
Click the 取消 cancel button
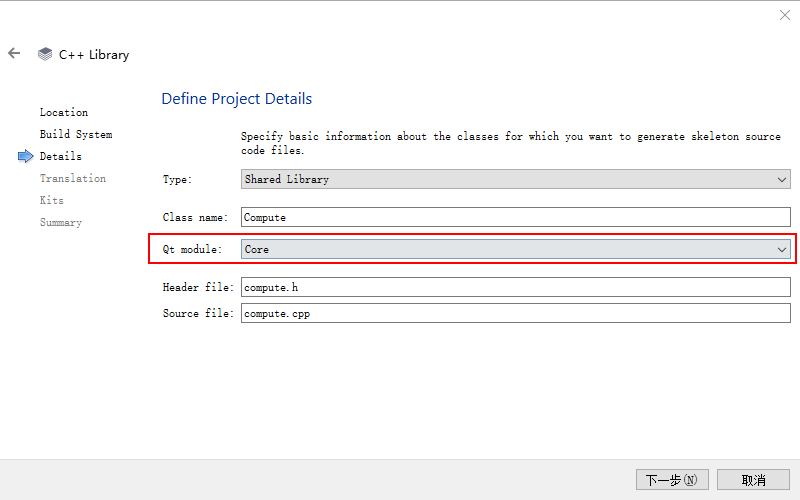pyautogui.click(x=753, y=480)
